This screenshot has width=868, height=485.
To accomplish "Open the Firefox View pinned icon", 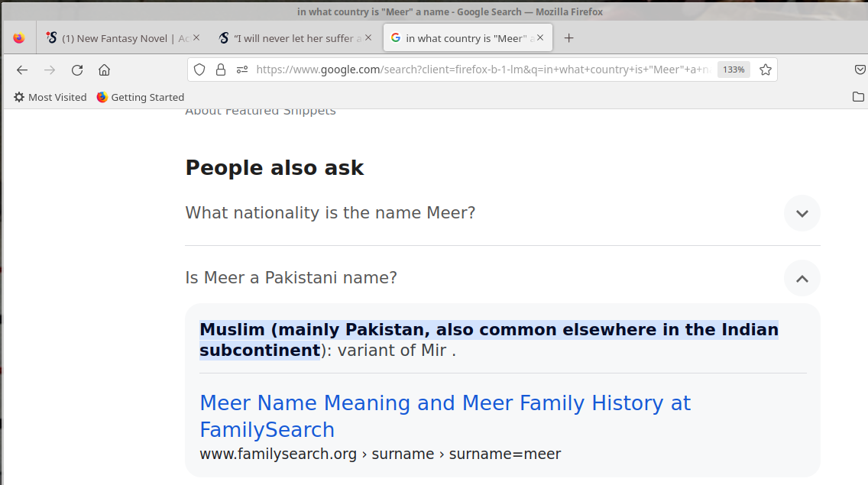I will [x=19, y=38].
